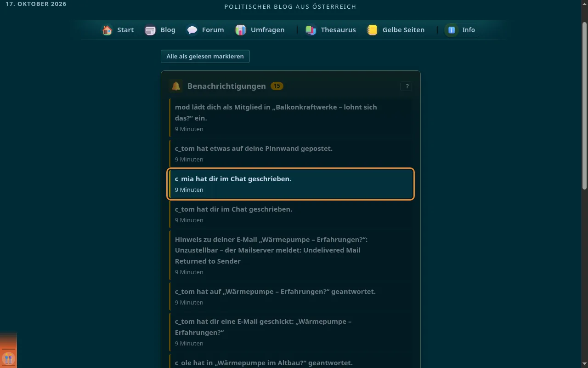Image resolution: width=588 pixels, height=368 pixels.
Task: Open 'c_tom hat dir eine E-Mail geschickt' notification
Action: [291, 332]
